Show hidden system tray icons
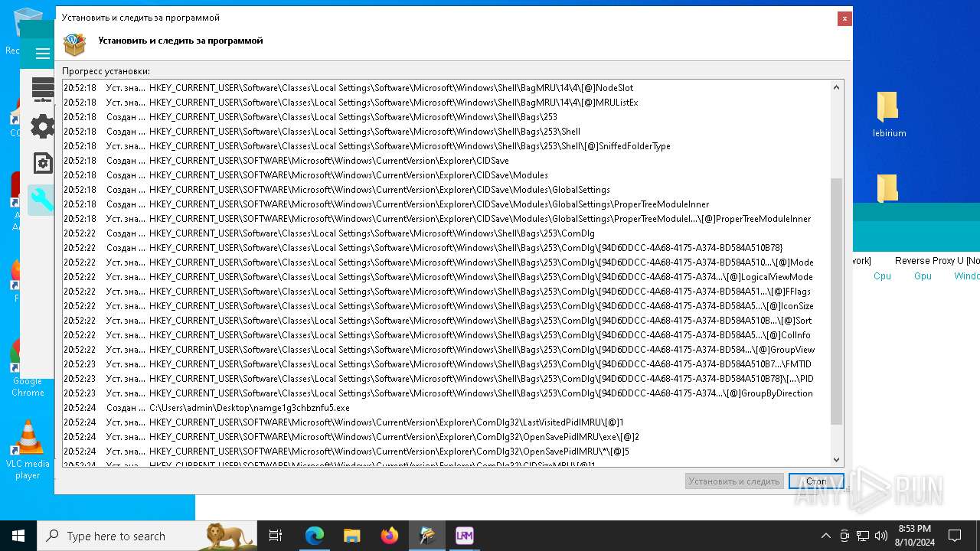Screen dimensions: 980x551 (825, 536)
